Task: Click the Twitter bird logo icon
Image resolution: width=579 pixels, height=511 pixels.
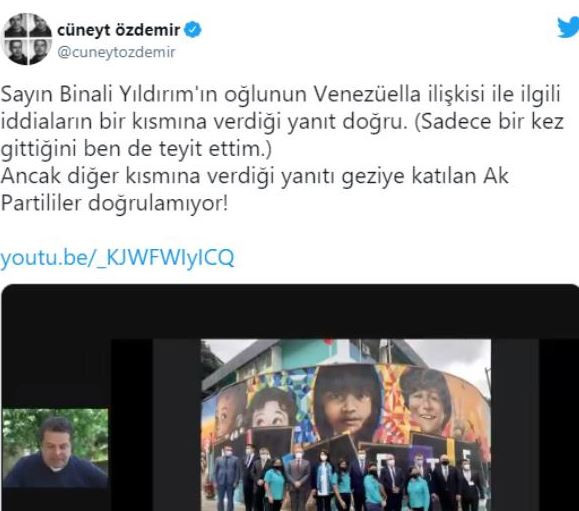Action: (568, 27)
